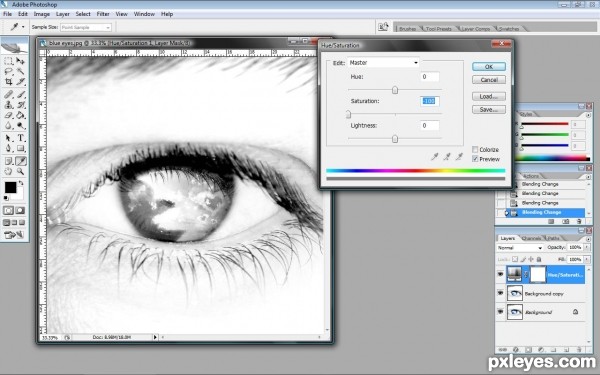Select the Crop tool

(x=8, y=82)
